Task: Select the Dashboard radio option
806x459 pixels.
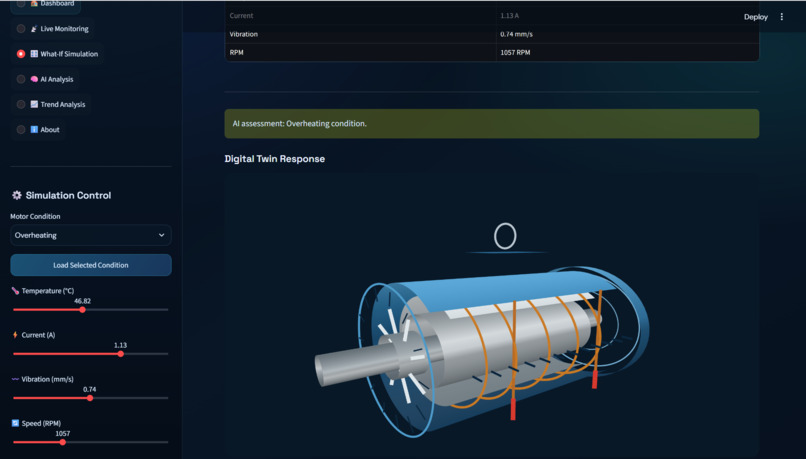Action: pyautogui.click(x=21, y=3)
